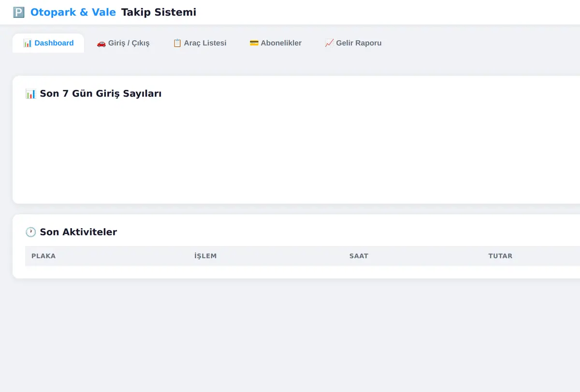This screenshot has height=392, width=580.
Task: Click the Son 7 Gün Giriş Sayıları heading
Action: [93, 94]
